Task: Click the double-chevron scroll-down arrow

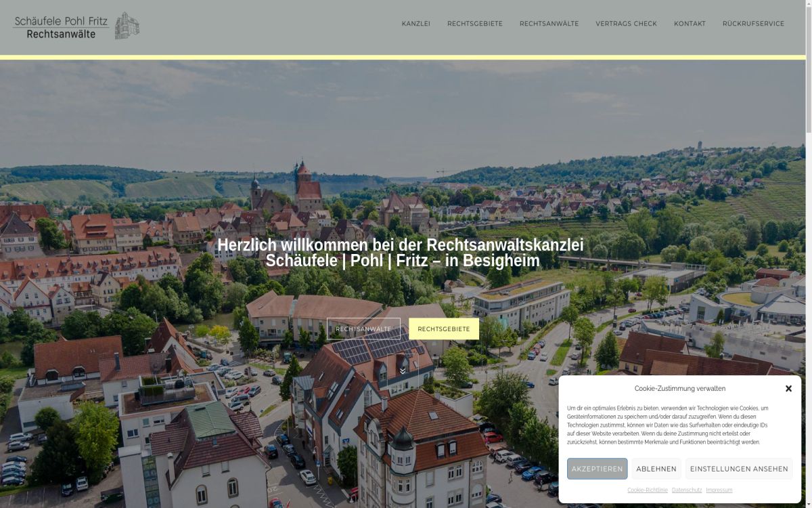Action: (403, 371)
